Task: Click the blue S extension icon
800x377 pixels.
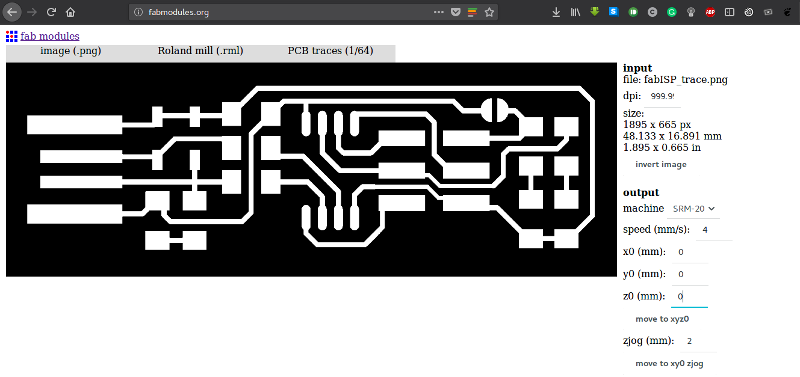Action: pyautogui.click(x=614, y=11)
